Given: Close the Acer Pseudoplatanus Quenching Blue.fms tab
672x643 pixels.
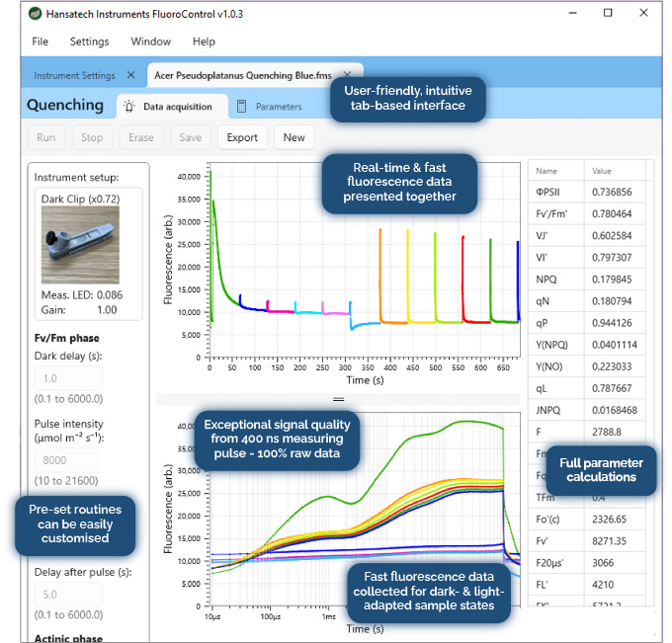Looking at the screenshot, I should tap(347, 74).
